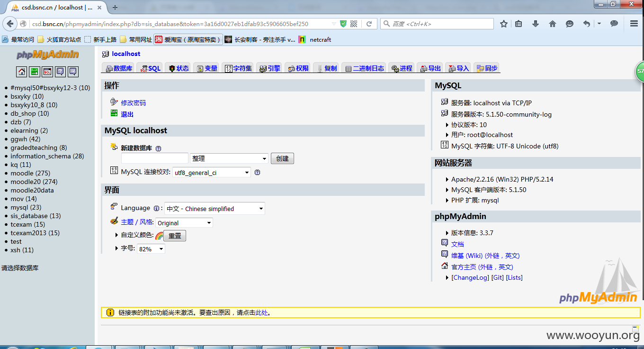644x349 pixels.
Task: Open the Language dropdown 中文 - Chinese simplified
Action: 215,209
